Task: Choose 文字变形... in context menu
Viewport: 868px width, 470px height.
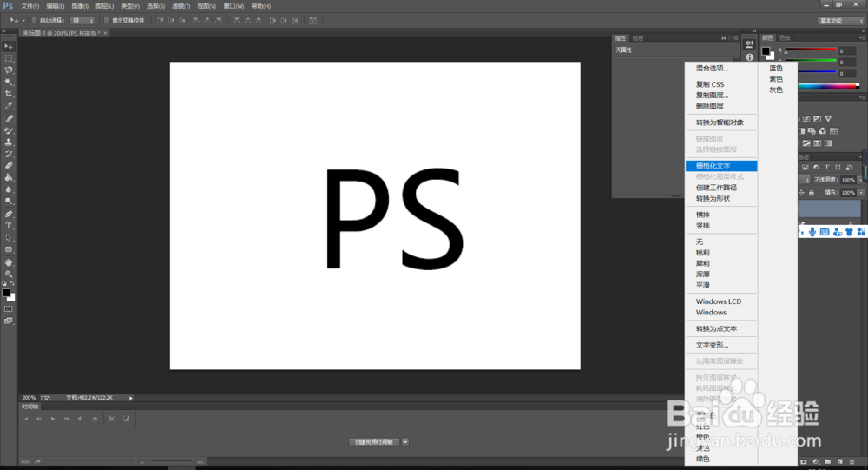Action: (721, 345)
